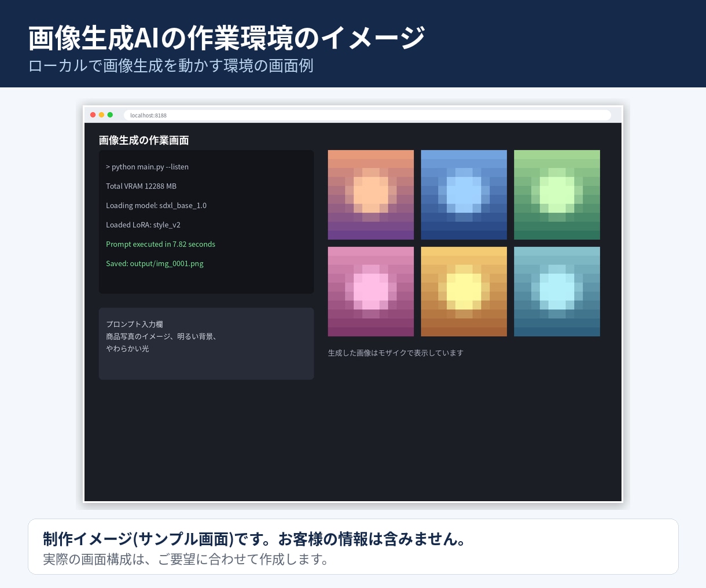Click 'Loaded LoRA: style_v2' log line
The image size is (706, 588).
[x=143, y=225]
